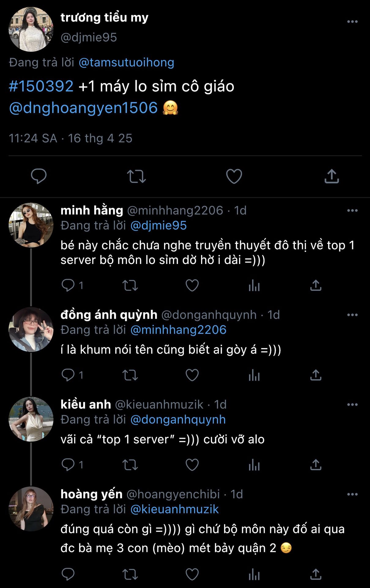Retweet đồng ánh quỳnh's reply
Viewport: 370px width, 588px height.
(x=130, y=375)
